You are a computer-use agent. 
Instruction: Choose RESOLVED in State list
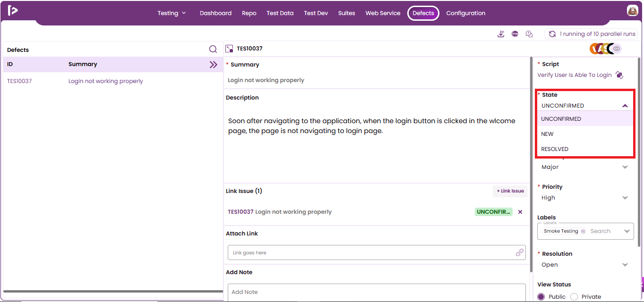[584, 149]
